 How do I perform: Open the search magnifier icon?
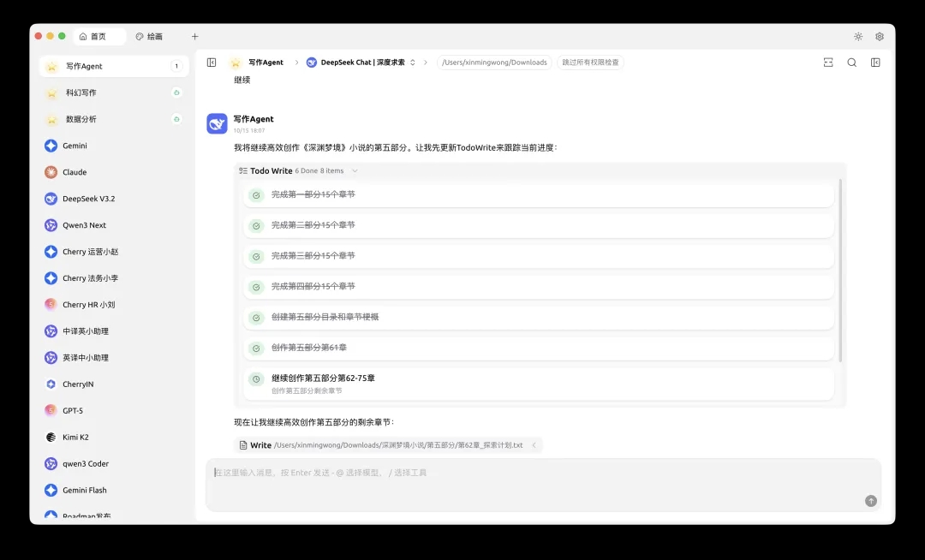click(852, 63)
